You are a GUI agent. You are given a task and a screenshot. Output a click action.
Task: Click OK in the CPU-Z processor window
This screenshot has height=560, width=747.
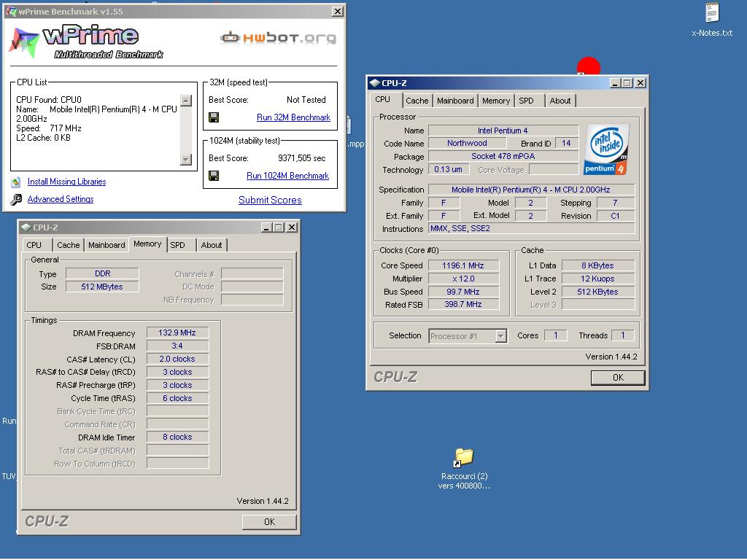(x=618, y=378)
